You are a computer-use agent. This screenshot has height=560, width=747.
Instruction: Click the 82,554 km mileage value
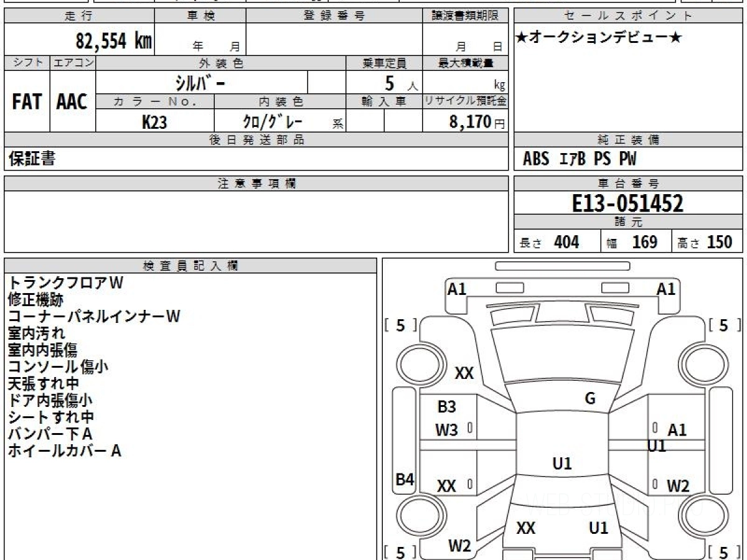click(113, 41)
